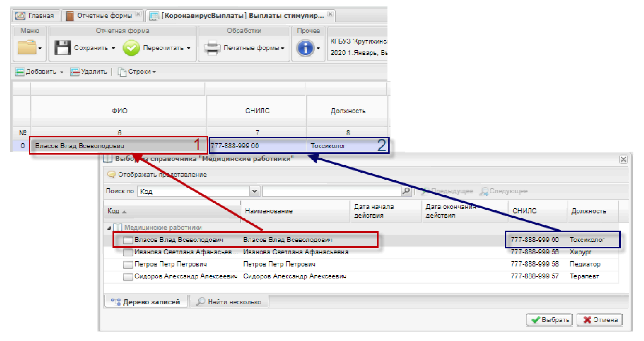
Task: Click the blue info icon under Прочее
Action: click(305, 48)
